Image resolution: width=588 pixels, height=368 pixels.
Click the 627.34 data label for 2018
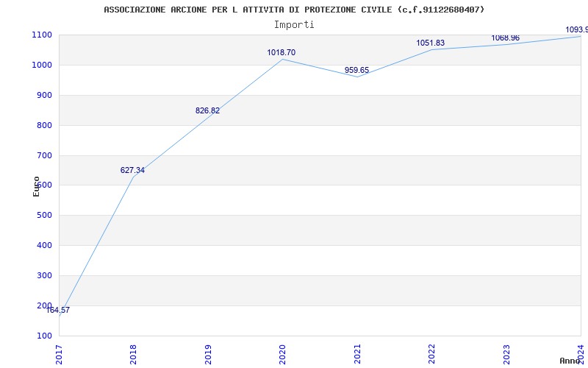(132, 170)
